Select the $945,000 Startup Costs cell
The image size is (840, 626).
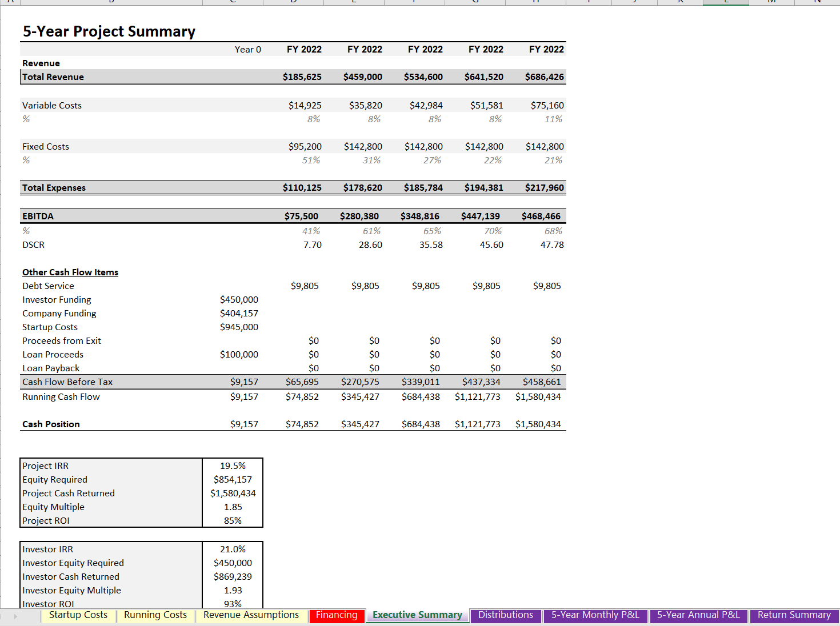click(x=239, y=327)
